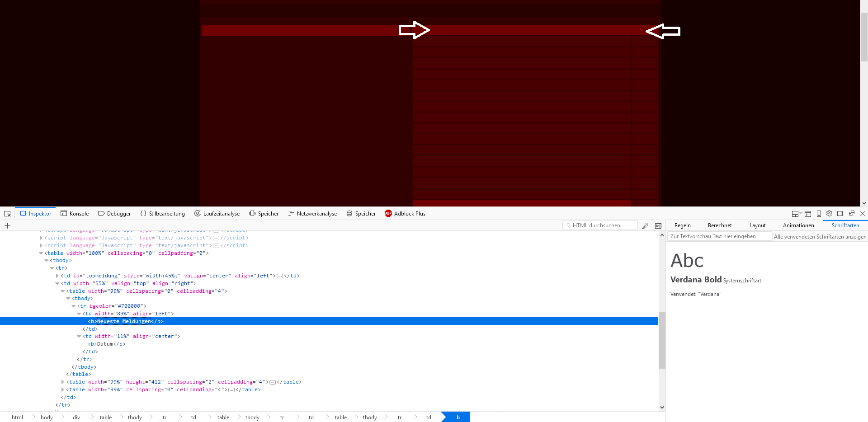Screen dimensions: 868x422
Task: Open developer tools in separate window
Action: [851, 214]
